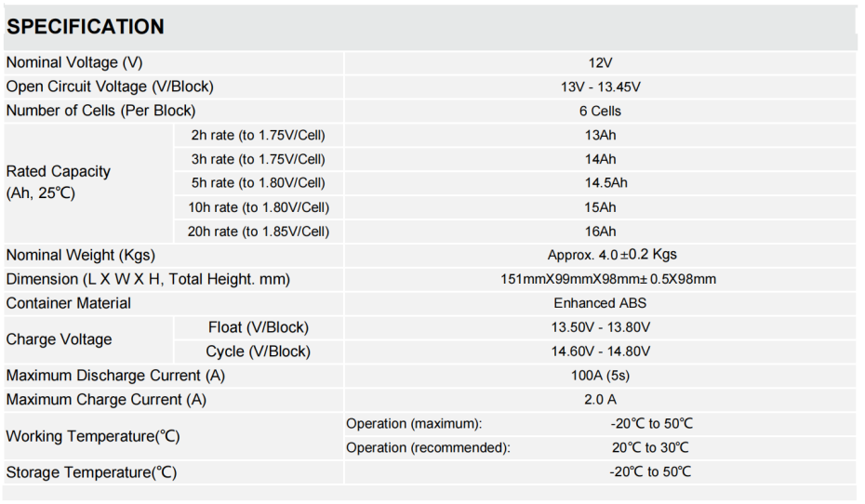The width and height of the screenshot is (865, 504).
Task: Select the dimension value 151mmX99mmX98mm
Action: click(607, 279)
